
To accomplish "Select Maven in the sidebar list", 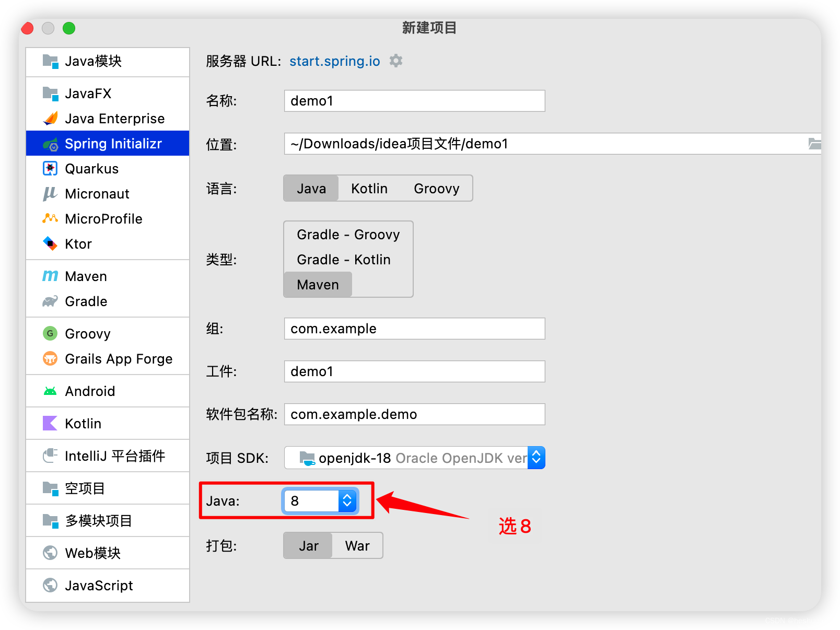I will [86, 276].
